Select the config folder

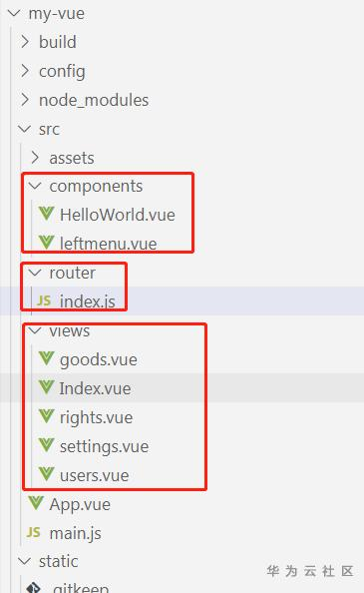[62, 72]
